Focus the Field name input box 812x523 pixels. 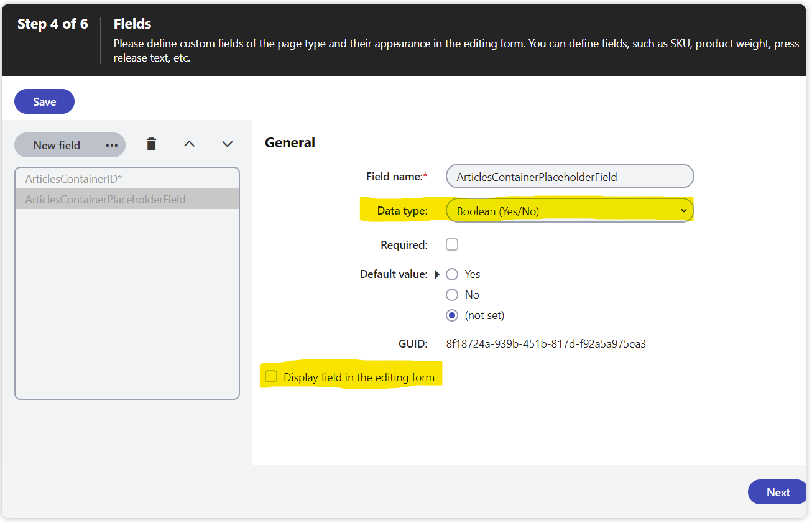570,176
